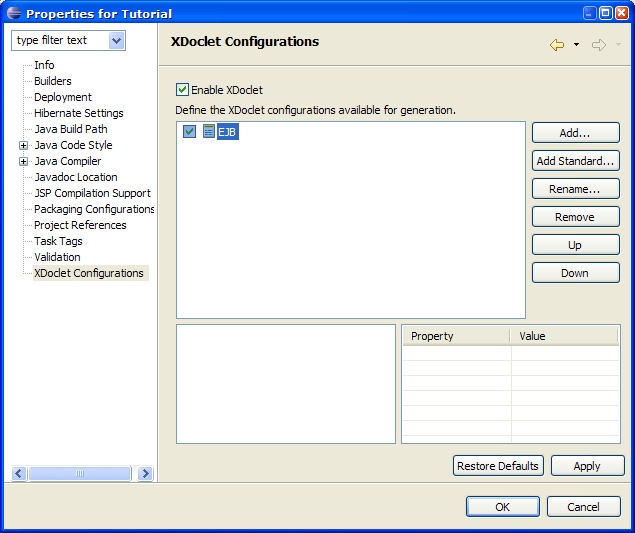Click the Property column header
Image resolution: width=635 pixels, height=533 pixels.
tap(456, 336)
